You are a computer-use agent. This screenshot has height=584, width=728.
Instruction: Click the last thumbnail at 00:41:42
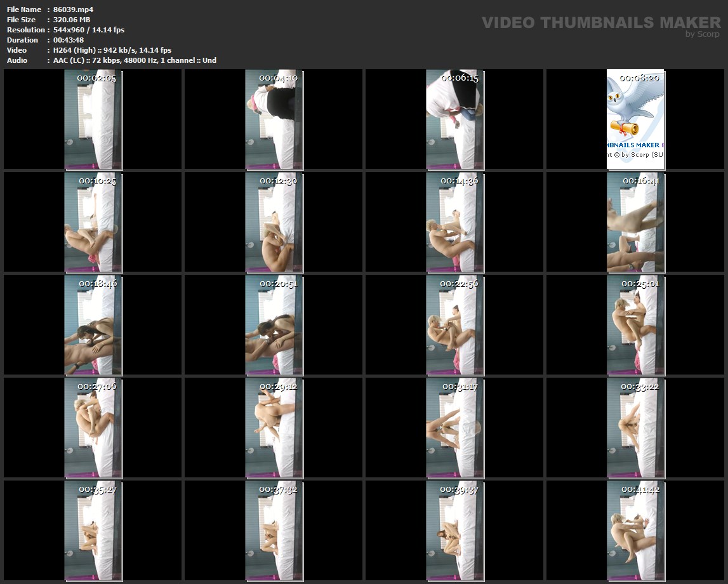[x=635, y=531]
